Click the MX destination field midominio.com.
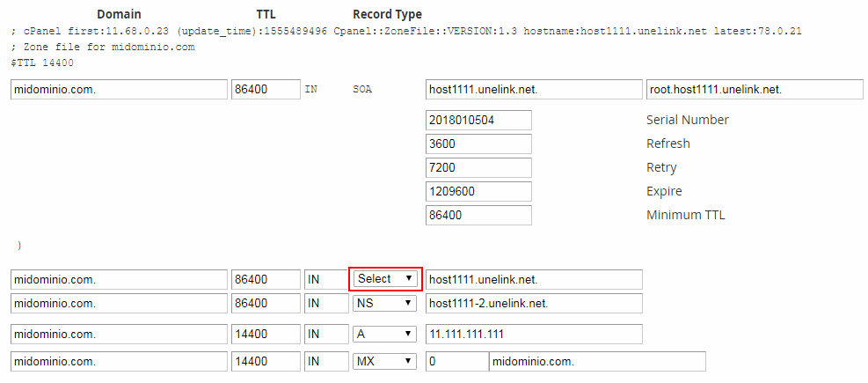 tap(596, 362)
